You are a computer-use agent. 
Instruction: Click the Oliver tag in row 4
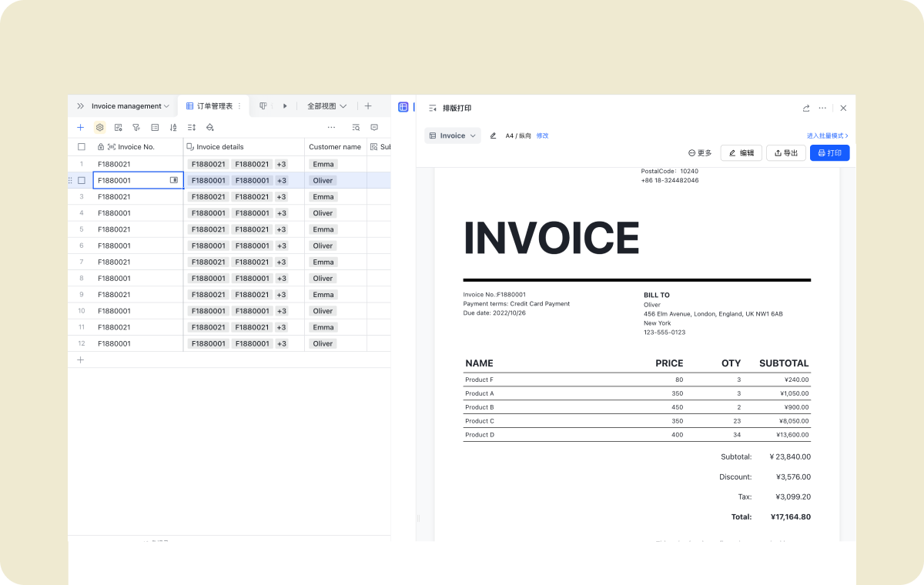point(323,213)
